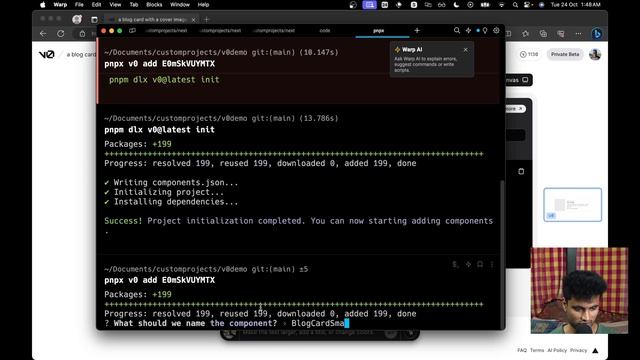Select the v0 generation thumbnail on the right
The image size is (640, 360).
[572, 204]
